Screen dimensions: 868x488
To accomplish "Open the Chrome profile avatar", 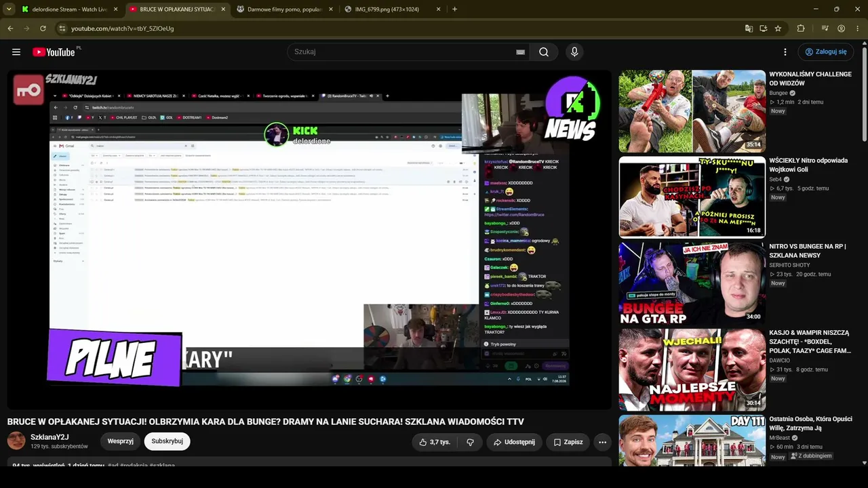I will (x=842, y=28).
